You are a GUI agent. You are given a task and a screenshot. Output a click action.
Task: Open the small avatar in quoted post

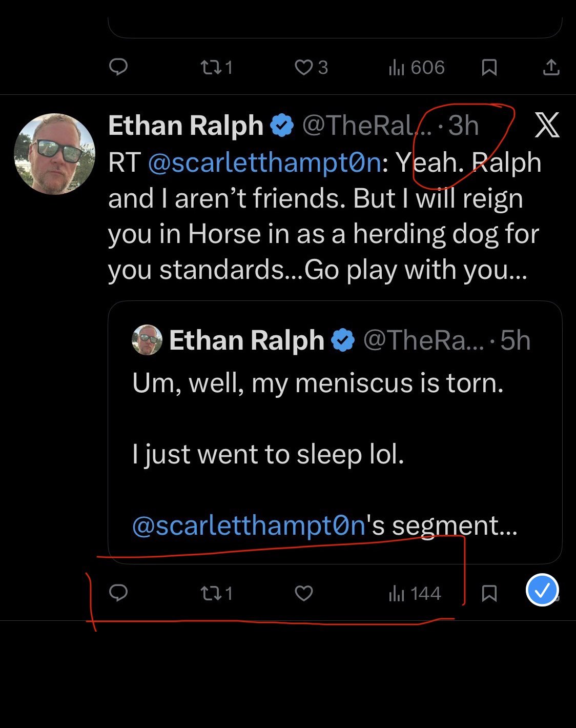coord(147,340)
